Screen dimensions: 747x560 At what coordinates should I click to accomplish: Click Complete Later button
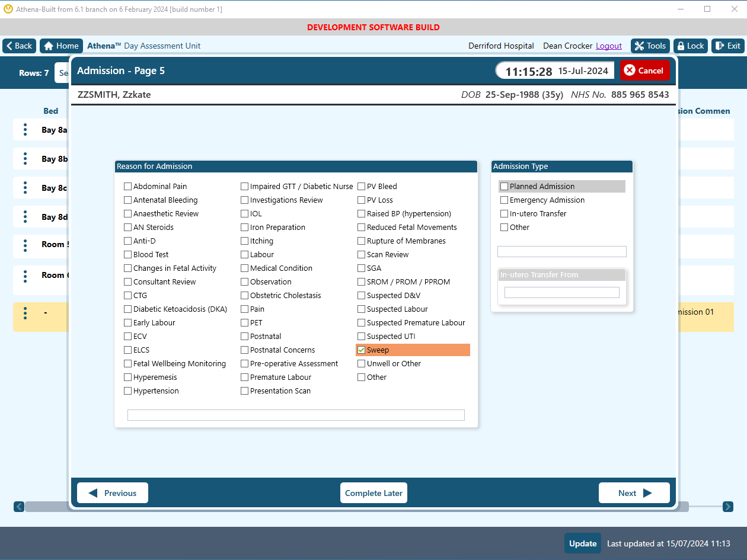point(373,493)
